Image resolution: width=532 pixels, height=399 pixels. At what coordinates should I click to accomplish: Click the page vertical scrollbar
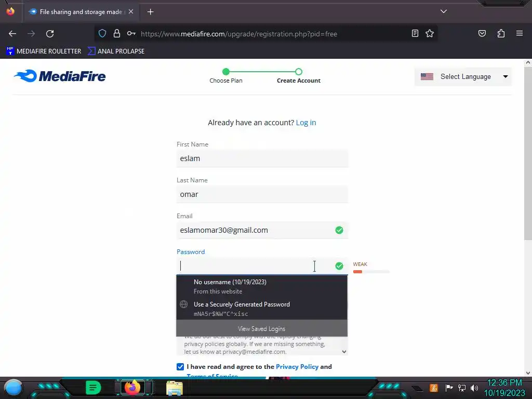(x=528, y=153)
